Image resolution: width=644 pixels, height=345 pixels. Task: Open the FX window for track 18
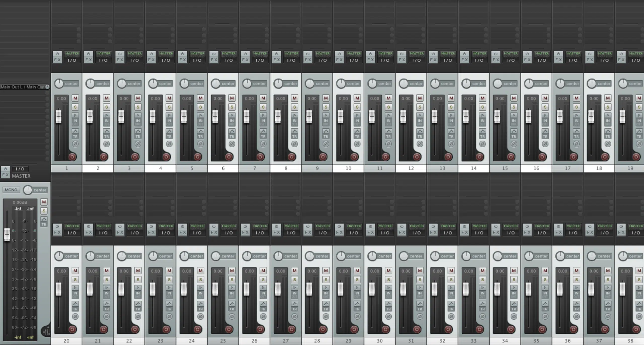[x=590, y=60]
